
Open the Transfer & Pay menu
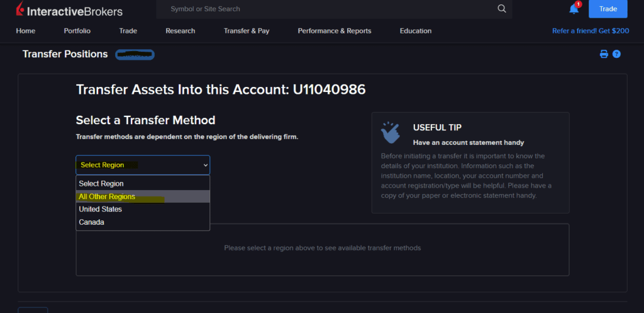pyautogui.click(x=247, y=31)
